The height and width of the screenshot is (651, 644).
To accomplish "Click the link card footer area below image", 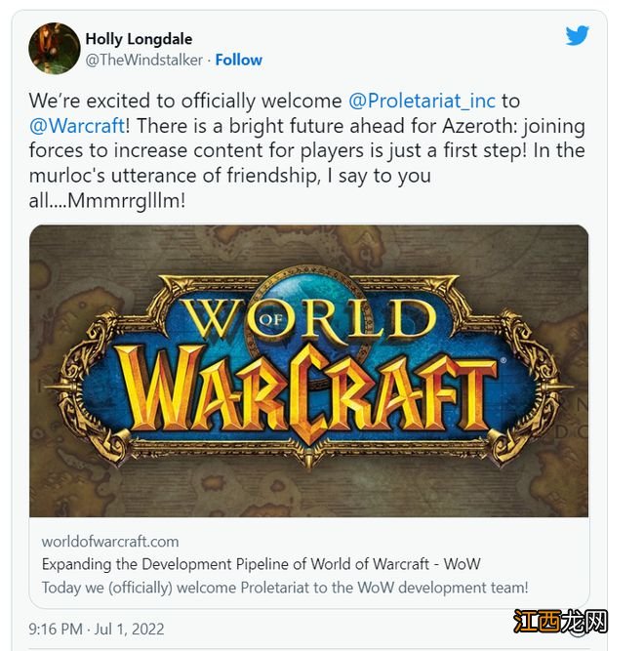I will (x=308, y=564).
